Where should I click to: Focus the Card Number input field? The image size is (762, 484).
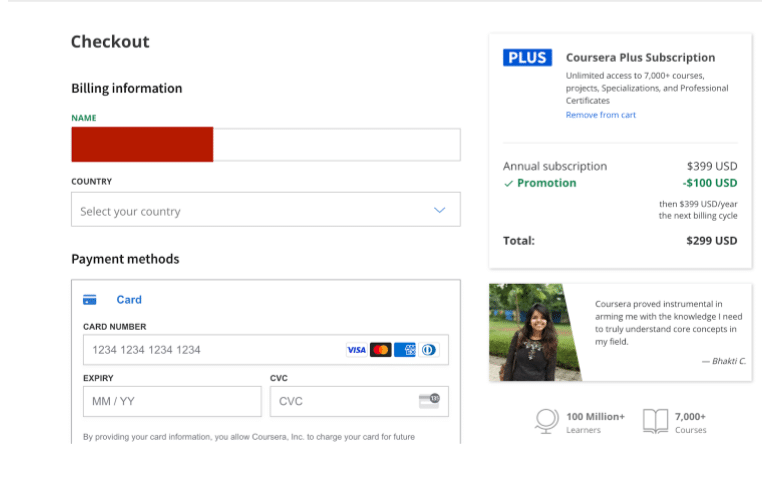[266, 350]
